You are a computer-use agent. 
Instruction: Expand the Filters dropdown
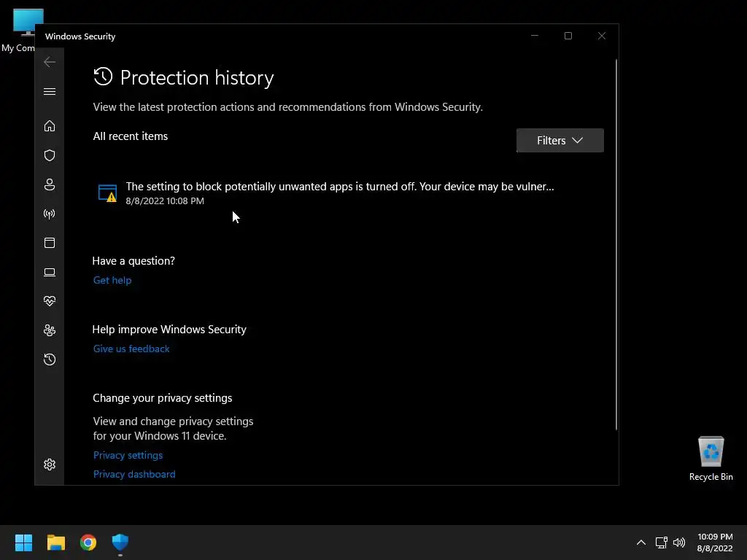(560, 141)
